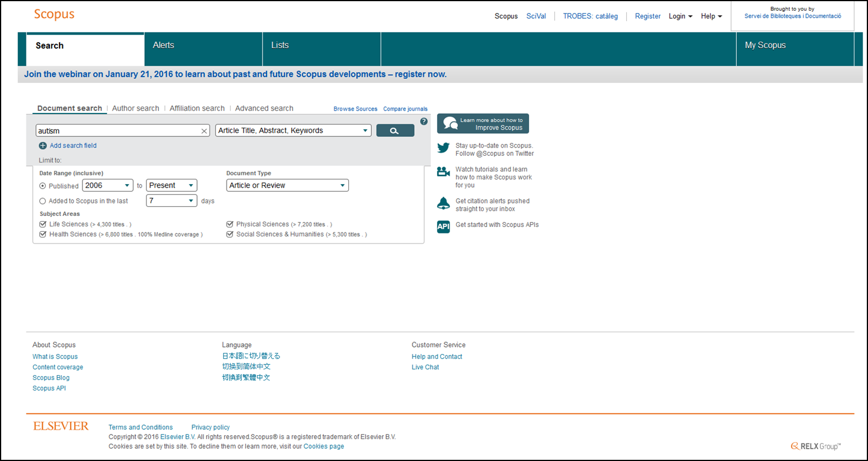Select the Affiliation search tab
This screenshot has height=461, width=868.
[x=197, y=108]
